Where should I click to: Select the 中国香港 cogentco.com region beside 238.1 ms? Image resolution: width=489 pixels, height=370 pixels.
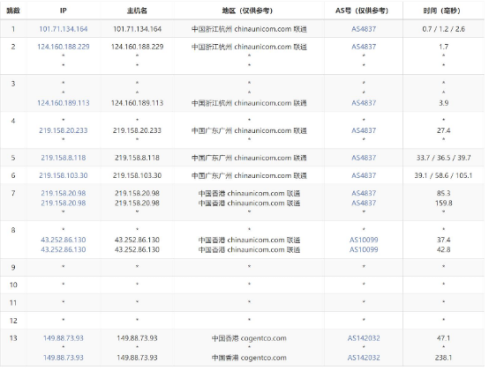249,358
